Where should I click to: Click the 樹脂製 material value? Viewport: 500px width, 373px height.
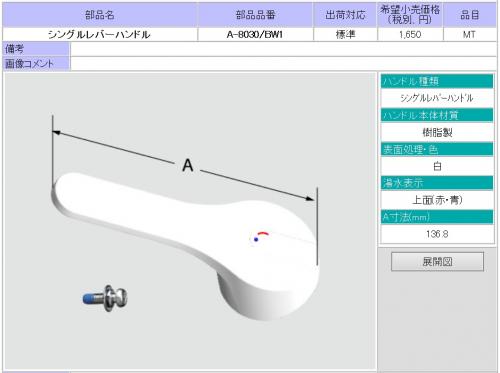(437, 132)
